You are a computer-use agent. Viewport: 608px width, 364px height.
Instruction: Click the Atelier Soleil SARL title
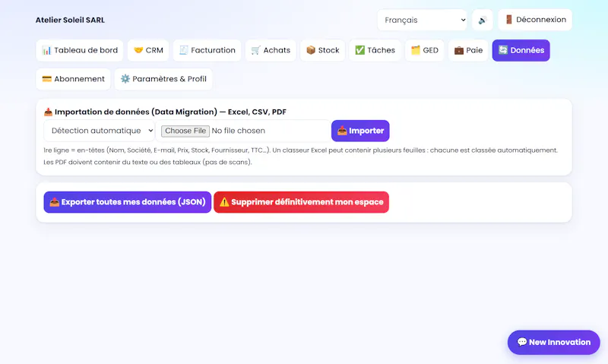(x=70, y=21)
